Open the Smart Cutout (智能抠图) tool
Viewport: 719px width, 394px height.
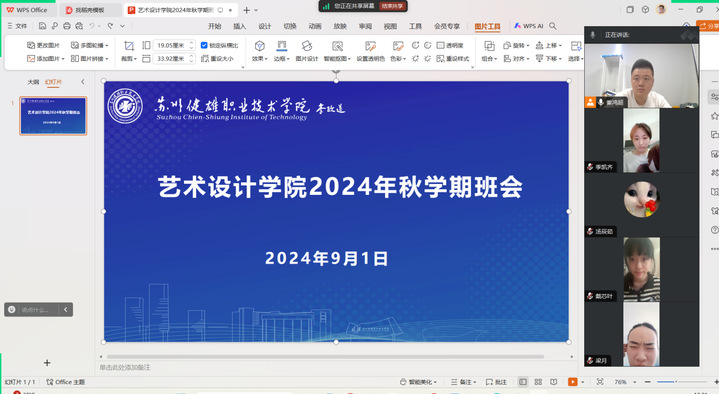point(337,46)
